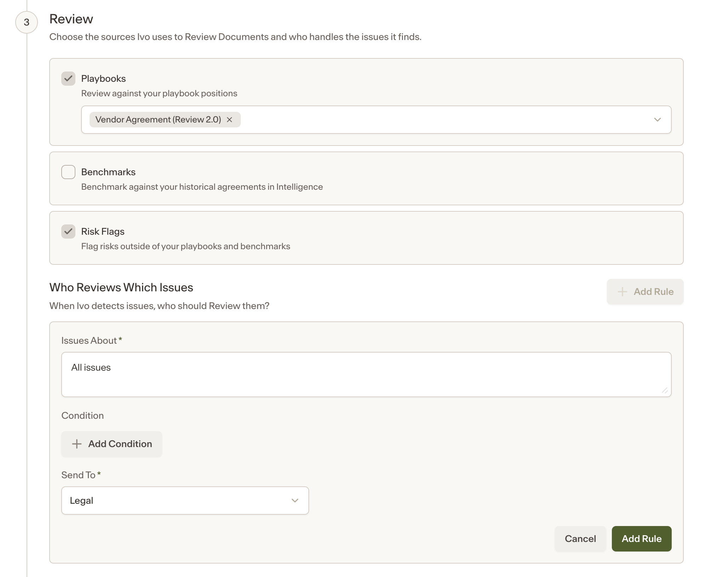Expand the playbooks selector chevron
This screenshot has width=728, height=577.
click(657, 120)
